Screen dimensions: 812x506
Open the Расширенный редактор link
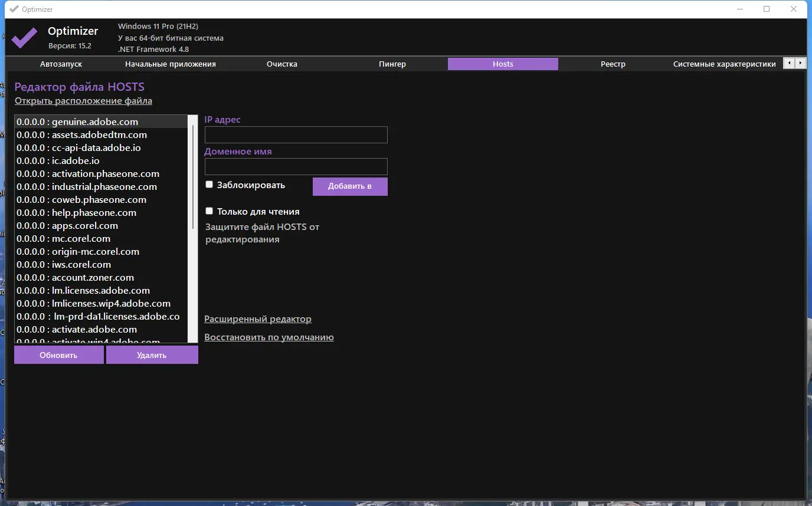pyautogui.click(x=258, y=319)
